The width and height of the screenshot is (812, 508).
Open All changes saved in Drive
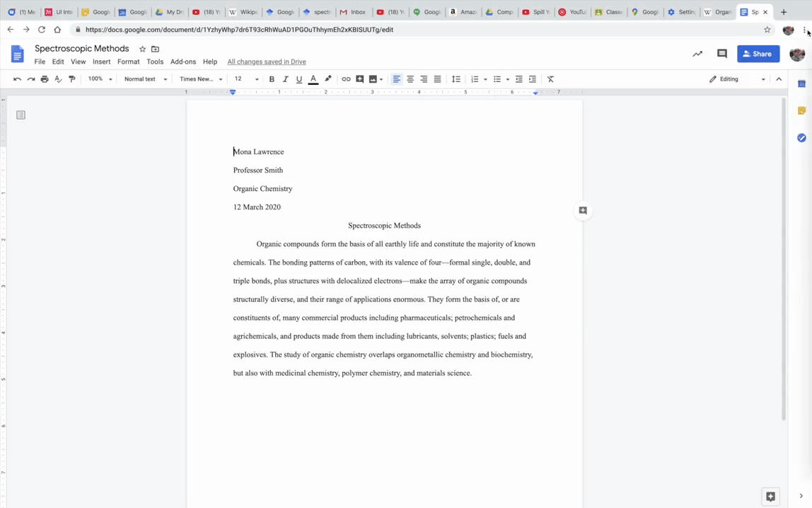tap(266, 62)
